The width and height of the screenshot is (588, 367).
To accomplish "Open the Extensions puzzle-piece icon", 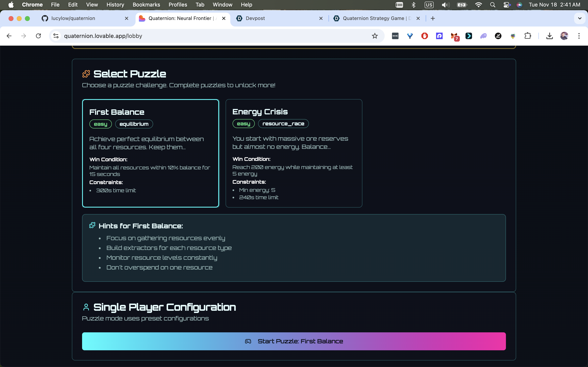I will (x=528, y=36).
